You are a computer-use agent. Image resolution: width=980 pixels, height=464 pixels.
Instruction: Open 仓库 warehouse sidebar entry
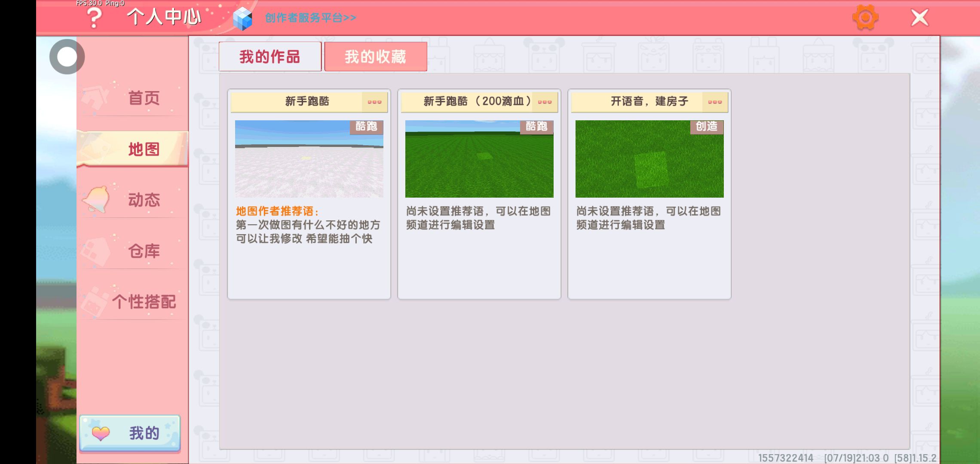click(x=133, y=250)
